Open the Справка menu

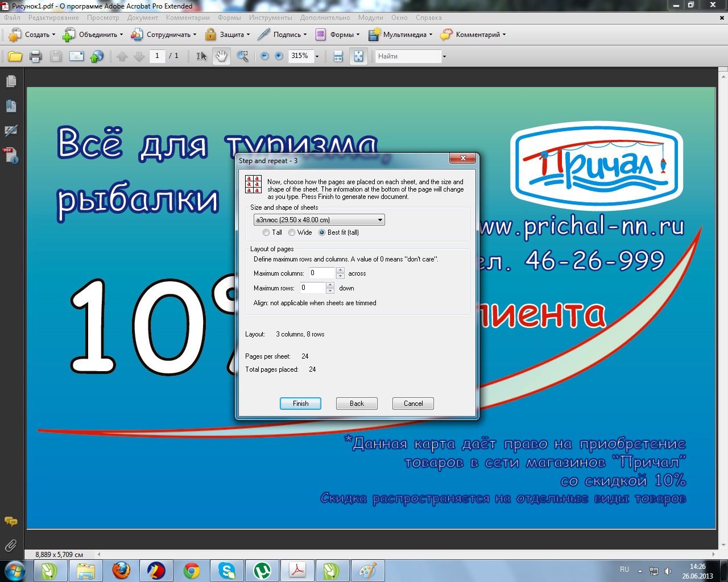click(428, 18)
